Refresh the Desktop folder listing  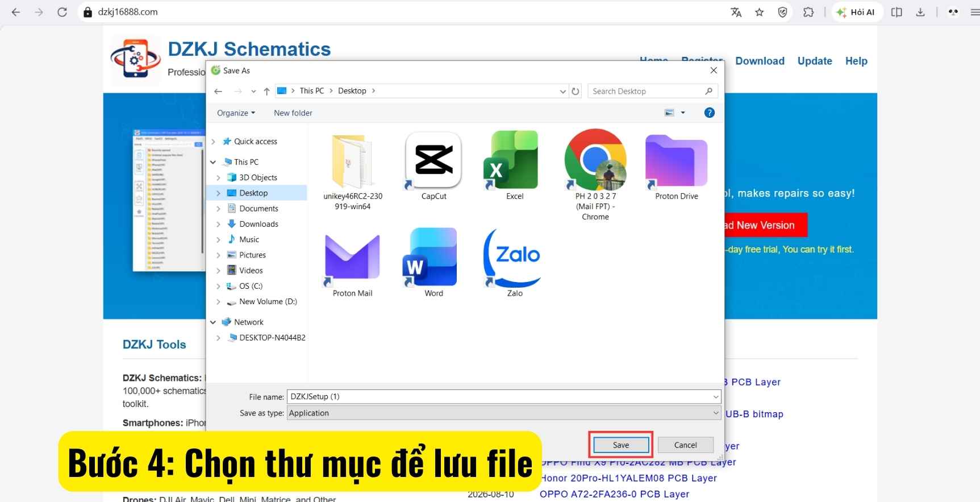tap(576, 91)
